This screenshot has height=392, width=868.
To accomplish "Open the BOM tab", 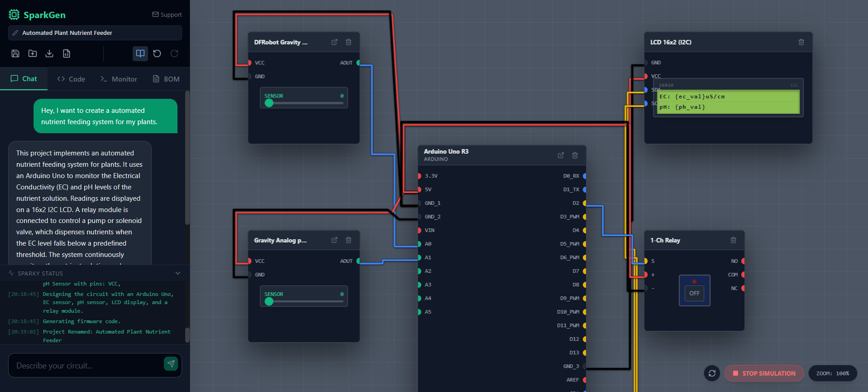I will point(166,79).
